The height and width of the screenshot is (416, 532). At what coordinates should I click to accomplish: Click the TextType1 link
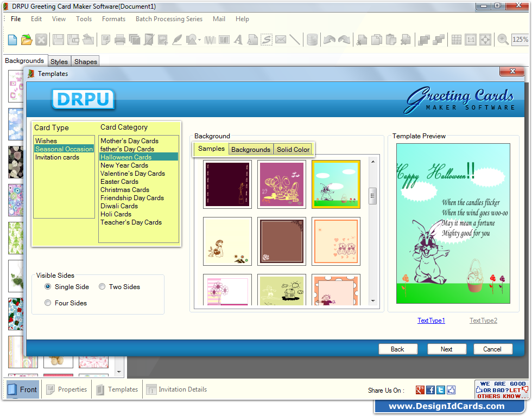coord(431,321)
